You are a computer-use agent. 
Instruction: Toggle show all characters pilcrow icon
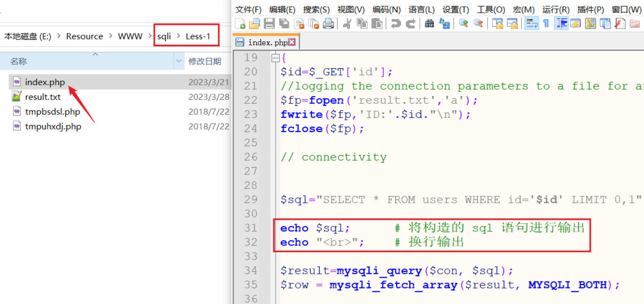pyautogui.click(x=546, y=23)
